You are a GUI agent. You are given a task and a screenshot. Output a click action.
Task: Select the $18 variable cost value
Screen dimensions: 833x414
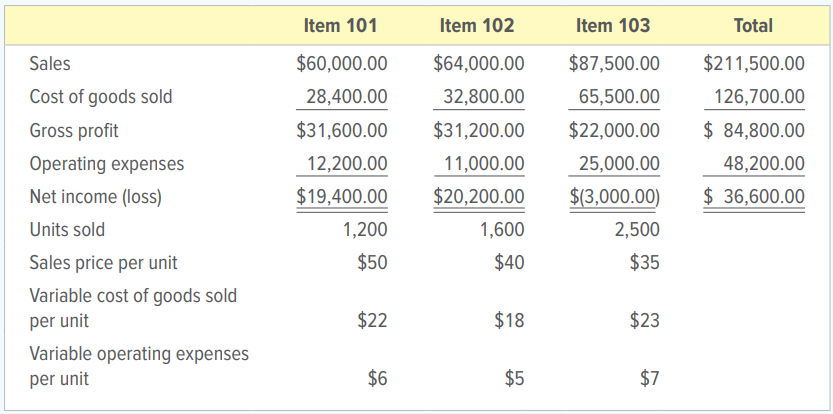[x=509, y=321]
